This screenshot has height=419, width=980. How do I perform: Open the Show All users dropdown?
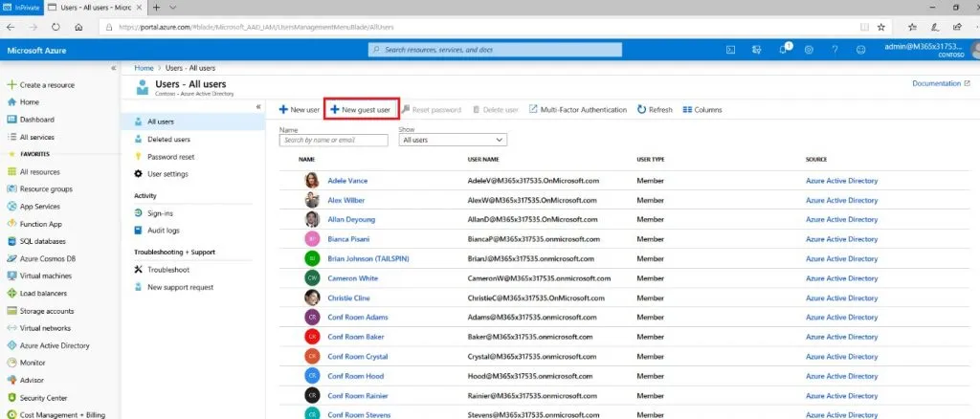click(453, 140)
